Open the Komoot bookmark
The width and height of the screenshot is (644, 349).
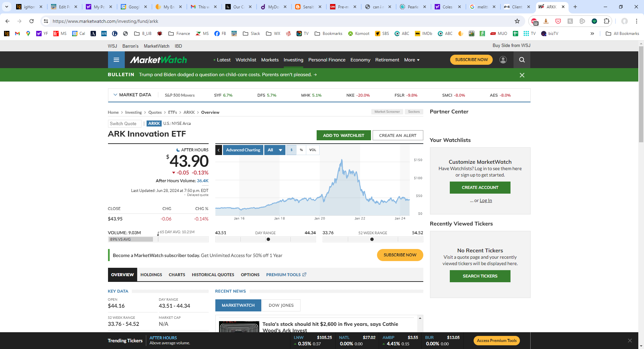(x=359, y=34)
